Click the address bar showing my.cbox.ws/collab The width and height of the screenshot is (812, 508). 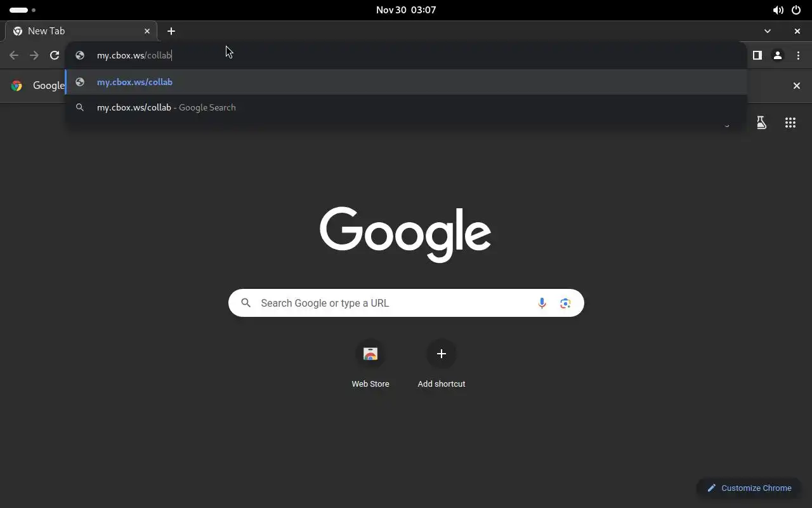pyautogui.click(x=406, y=55)
